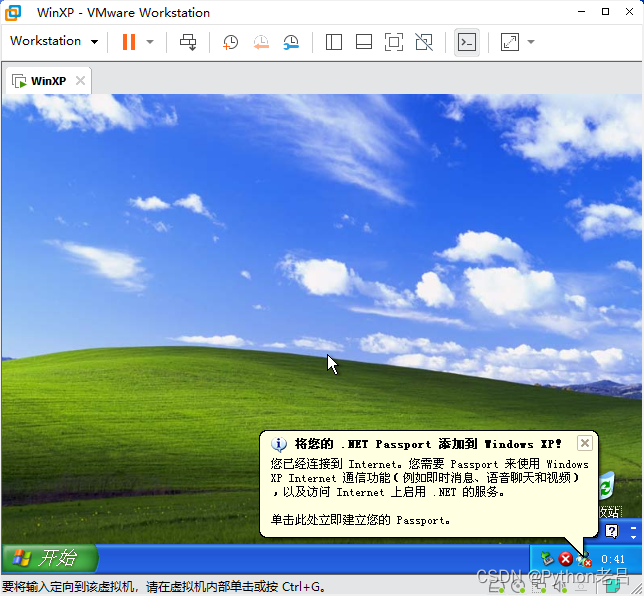644x596 pixels.
Task: Click the sound card status icon
Action: tap(560, 588)
